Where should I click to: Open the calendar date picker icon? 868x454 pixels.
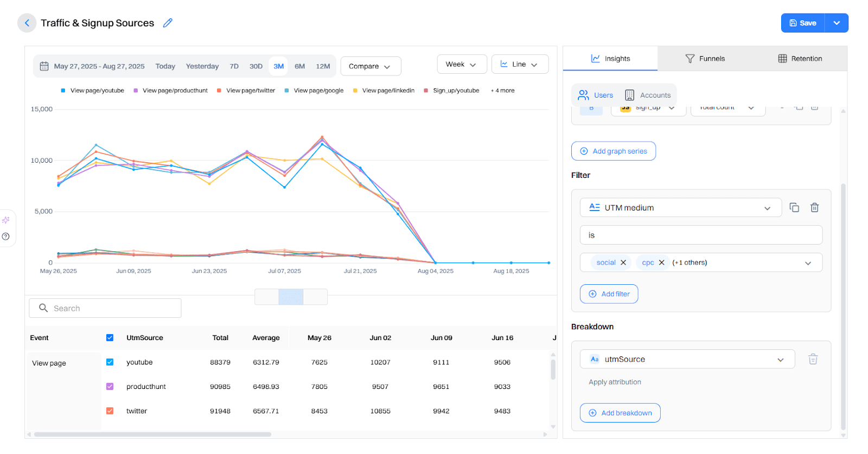click(44, 66)
